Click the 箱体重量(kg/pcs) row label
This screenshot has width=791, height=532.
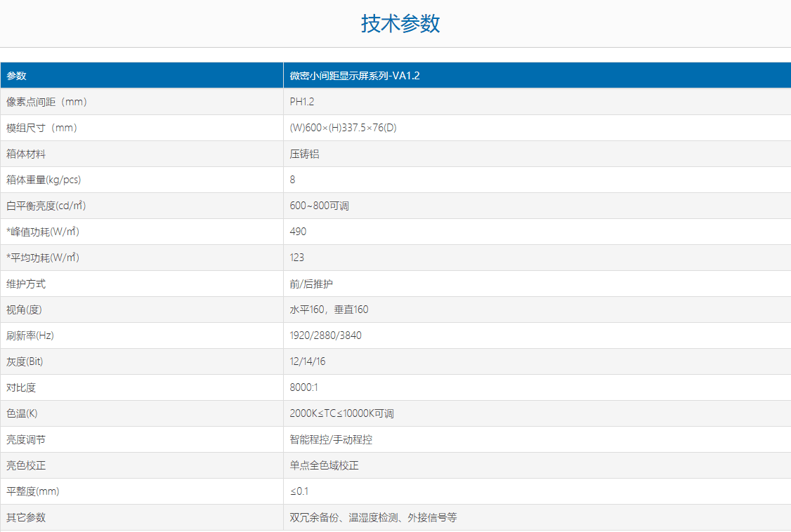[x=44, y=180]
